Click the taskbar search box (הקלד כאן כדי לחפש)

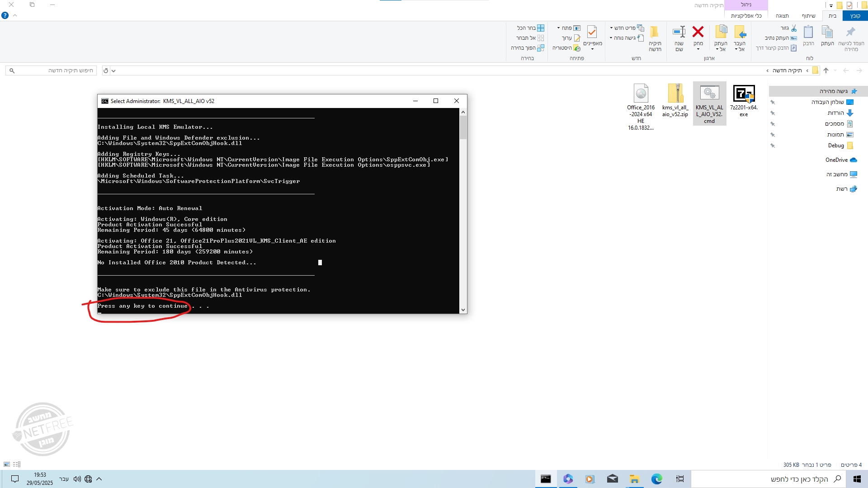coord(769,479)
